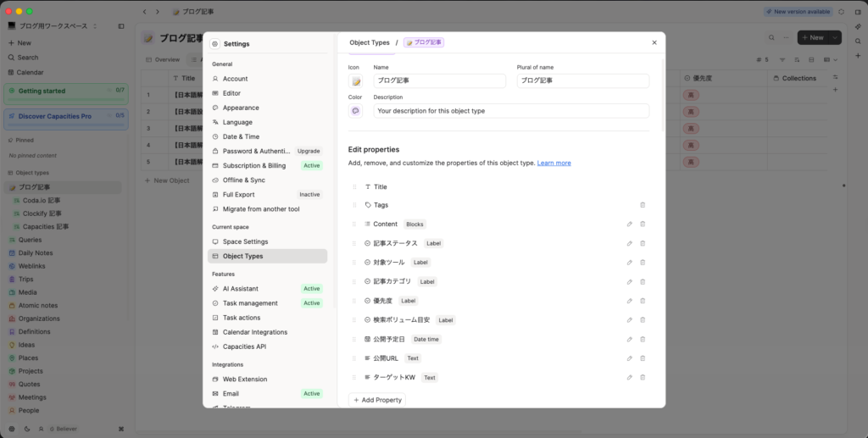Edit the 対象ツール property with pencil icon
868x438 pixels.
click(x=630, y=263)
